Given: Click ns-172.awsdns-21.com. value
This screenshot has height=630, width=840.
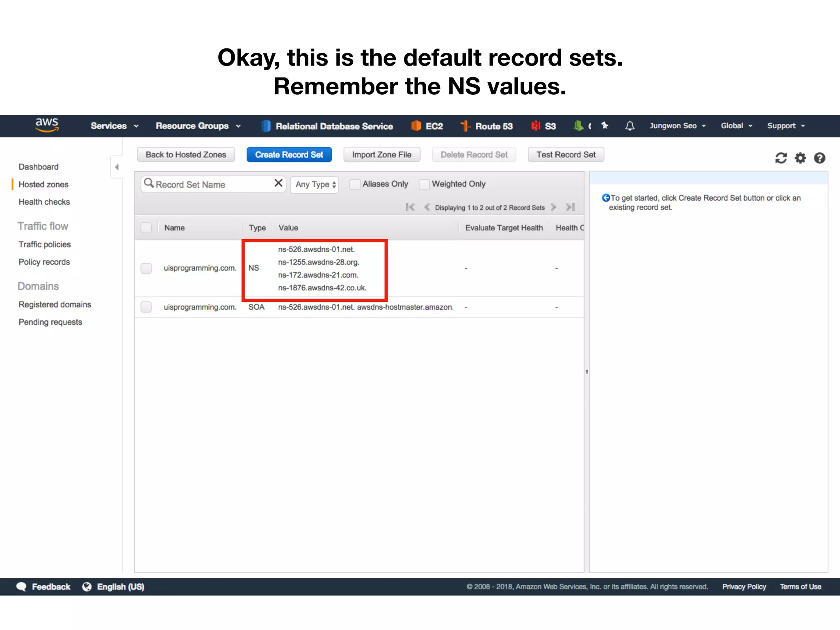Looking at the screenshot, I should [318, 275].
